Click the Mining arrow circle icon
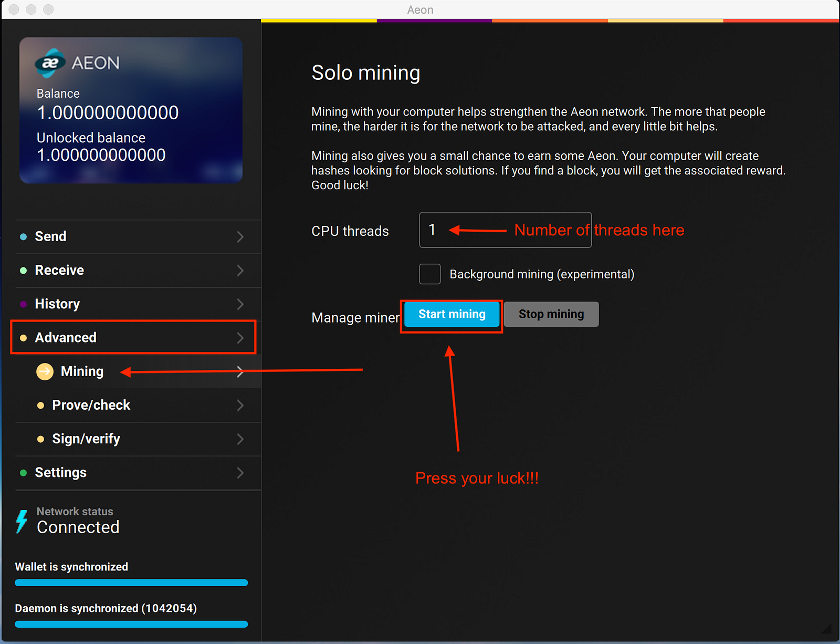Viewport: 840px width, 644px height. (45, 371)
